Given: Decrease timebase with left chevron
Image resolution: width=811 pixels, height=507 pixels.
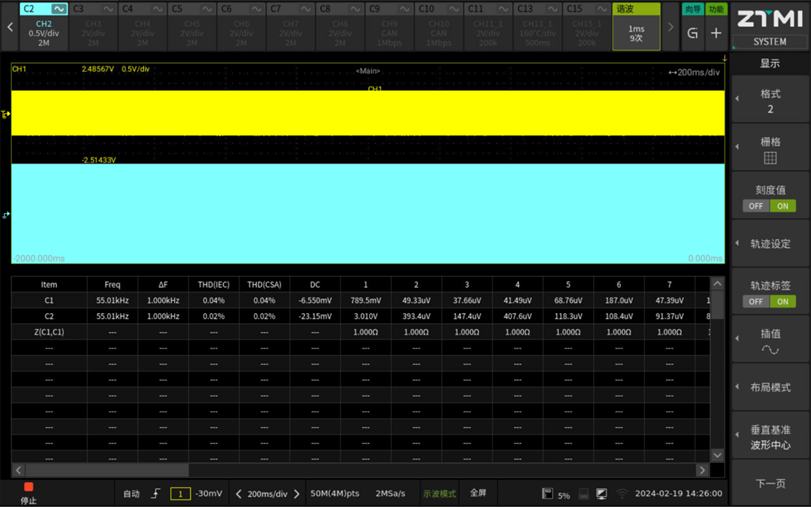Looking at the screenshot, I should pos(238,494).
